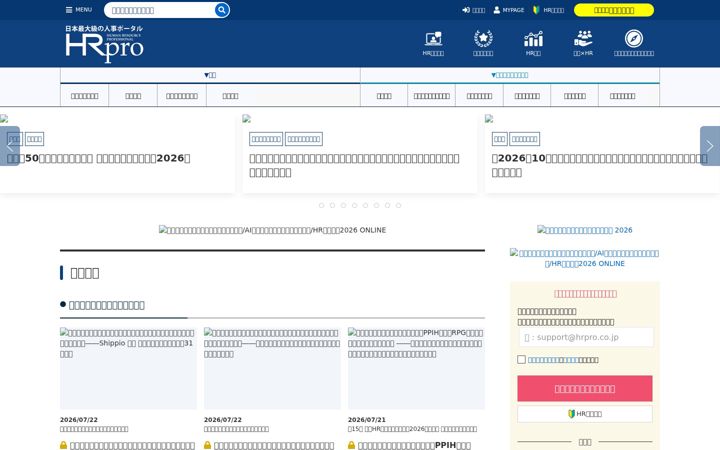Open MYPAGE person icon

click(496, 10)
